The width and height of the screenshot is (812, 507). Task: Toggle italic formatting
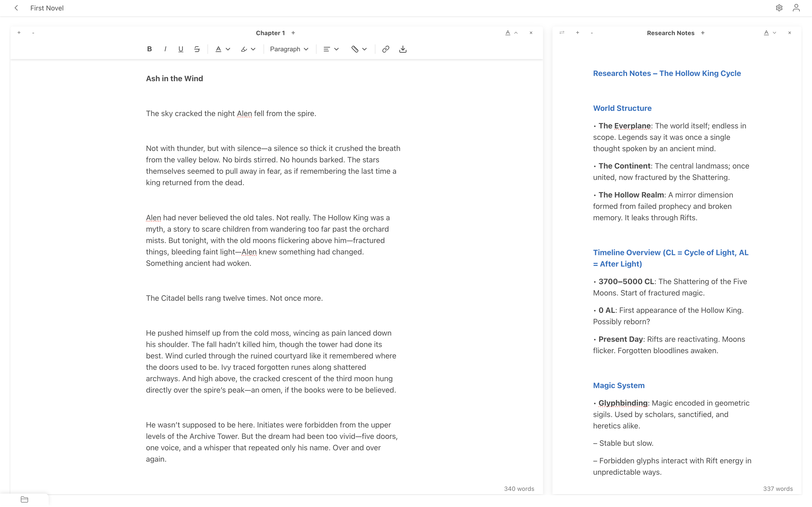tap(165, 49)
